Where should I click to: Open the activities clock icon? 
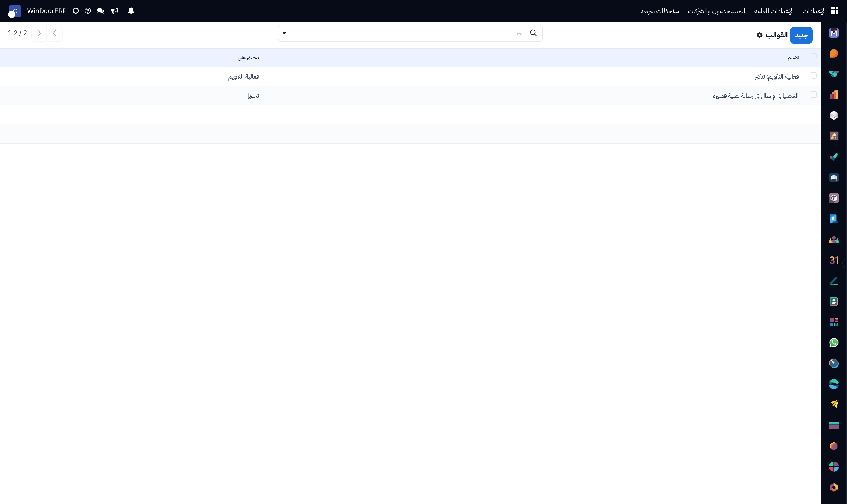76,11
